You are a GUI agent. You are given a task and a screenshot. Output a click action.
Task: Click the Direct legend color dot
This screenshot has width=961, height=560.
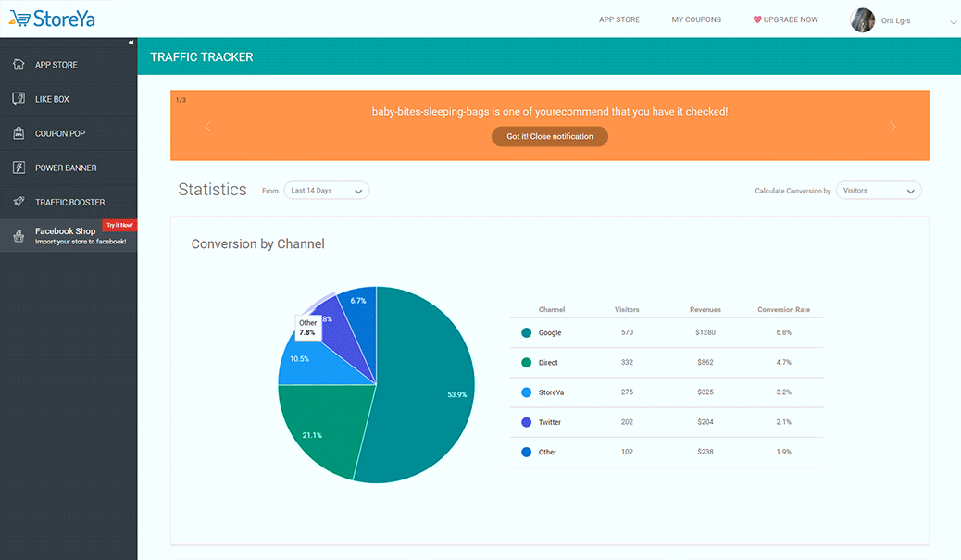pyautogui.click(x=526, y=363)
